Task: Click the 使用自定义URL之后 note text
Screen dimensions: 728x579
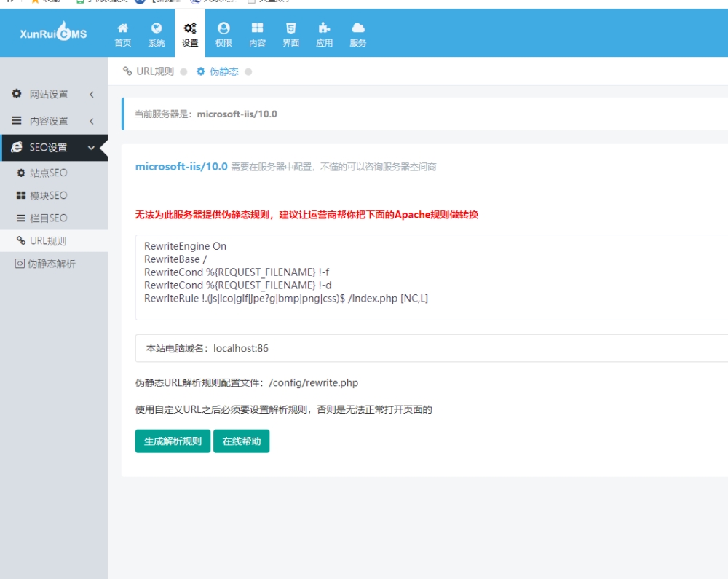Action: point(284,409)
